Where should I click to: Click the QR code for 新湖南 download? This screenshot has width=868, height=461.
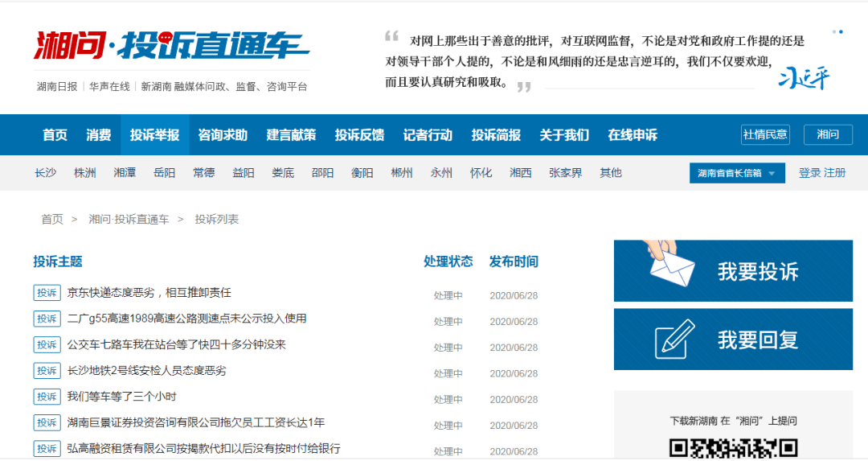[733, 447]
